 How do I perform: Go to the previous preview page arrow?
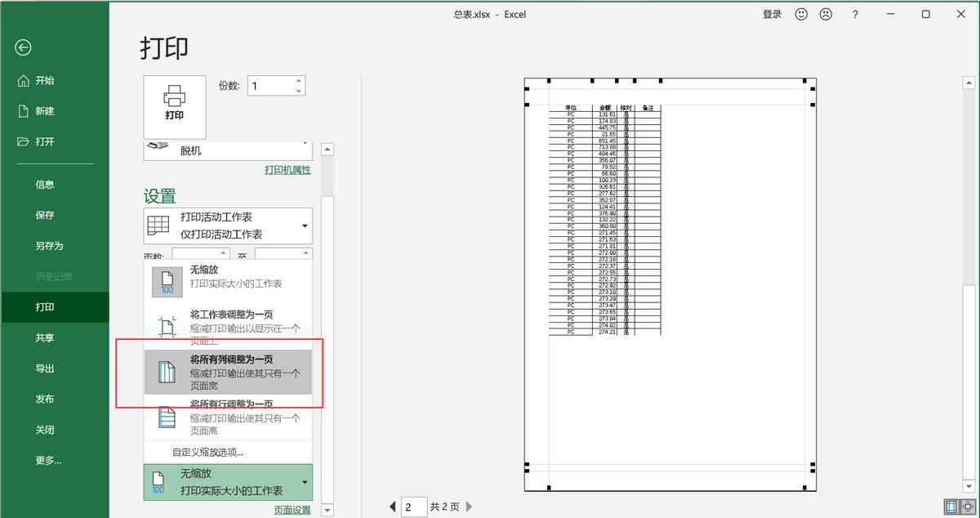pyautogui.click(x=393, y=507)
